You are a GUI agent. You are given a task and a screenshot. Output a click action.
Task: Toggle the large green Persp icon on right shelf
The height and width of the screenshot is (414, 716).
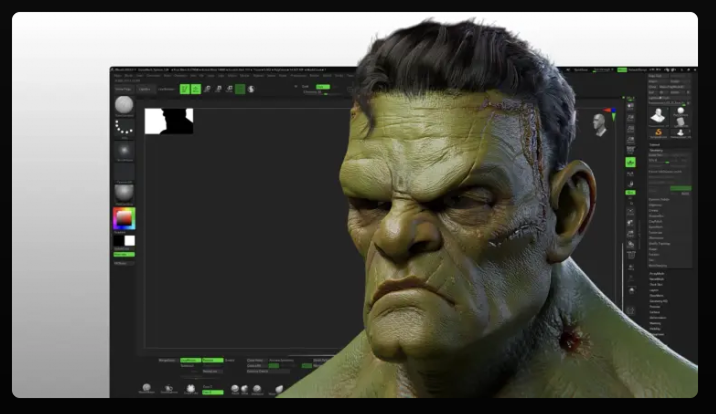(631, 162)
